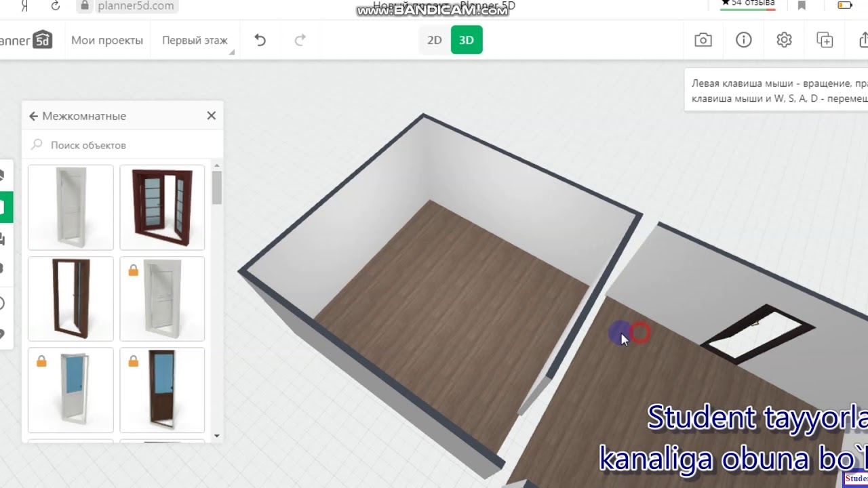The width and height of the screenshot is (868, 488).
Task: Click the site lock icon
Action: coord(85,5)
